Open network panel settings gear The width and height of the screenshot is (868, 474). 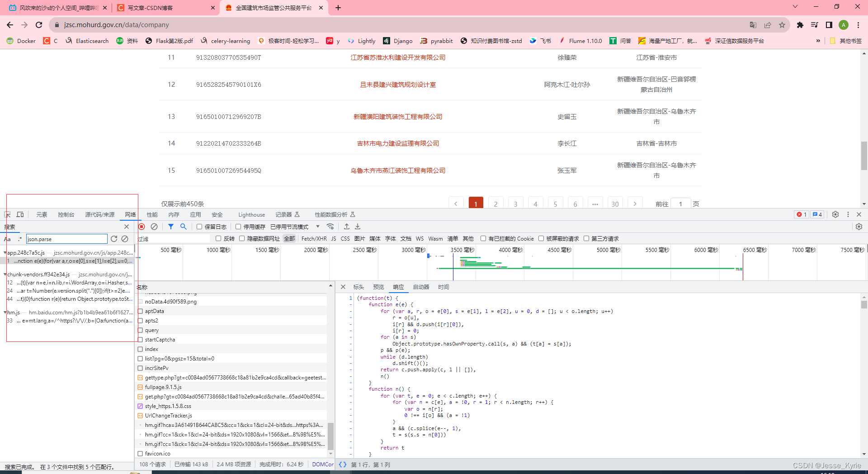[x=859, y=227]
